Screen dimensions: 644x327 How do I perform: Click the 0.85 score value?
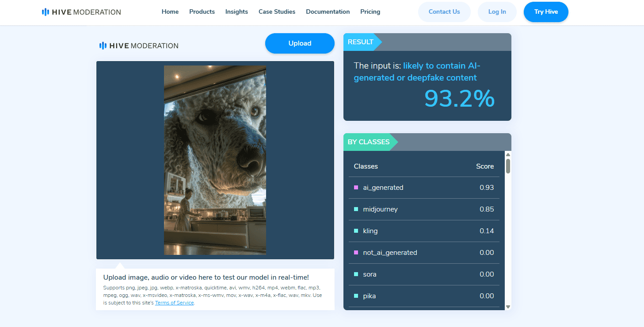point(487,209)
